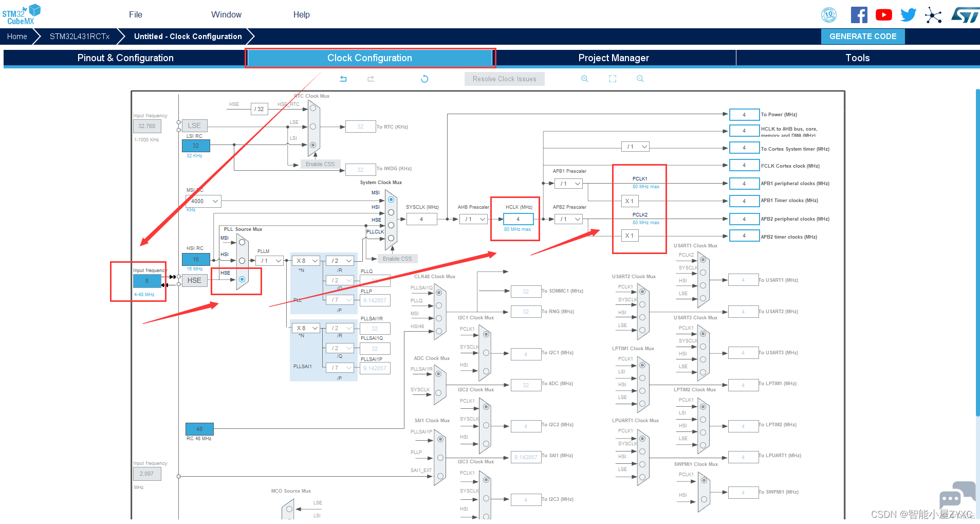Click the HSI RC 16 block
Image resolution: width=980 pixels, height=524 pixels.
196,259
